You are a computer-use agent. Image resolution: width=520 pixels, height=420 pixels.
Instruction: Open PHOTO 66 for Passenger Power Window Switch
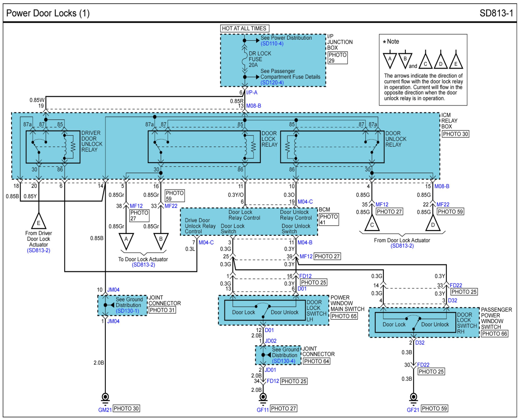pos(494,334)
